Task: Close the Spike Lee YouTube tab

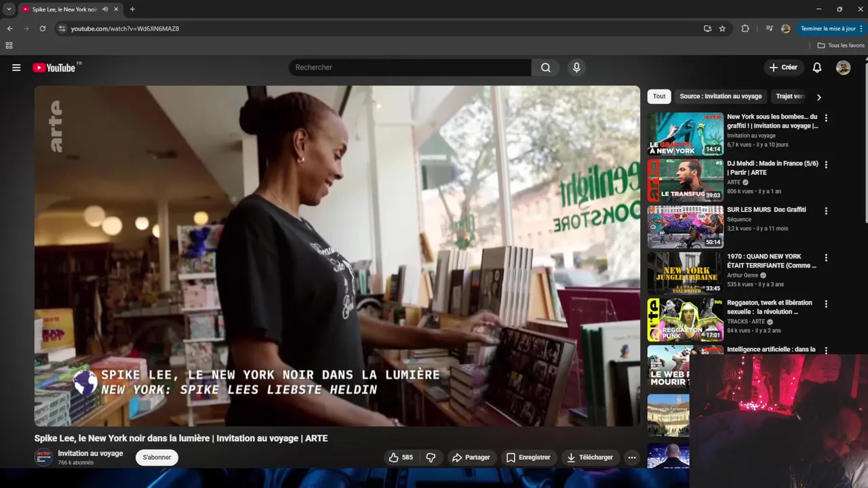Action: tap(116, 9)
